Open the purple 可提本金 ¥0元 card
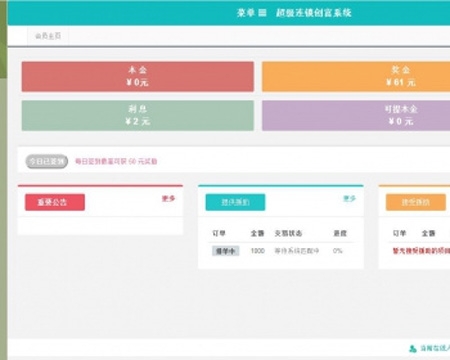 (x=356, y=115)
